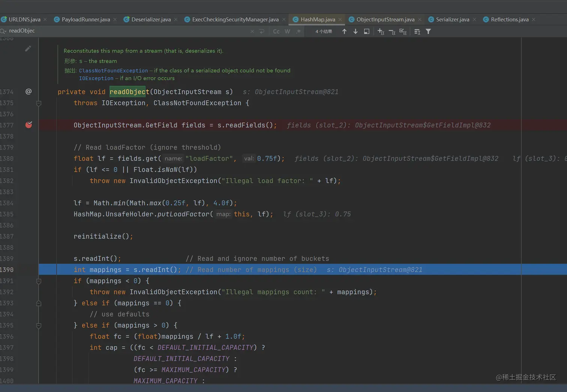Click the '4 个结果' results count
The image size is (567, 392).
(324, 31)
